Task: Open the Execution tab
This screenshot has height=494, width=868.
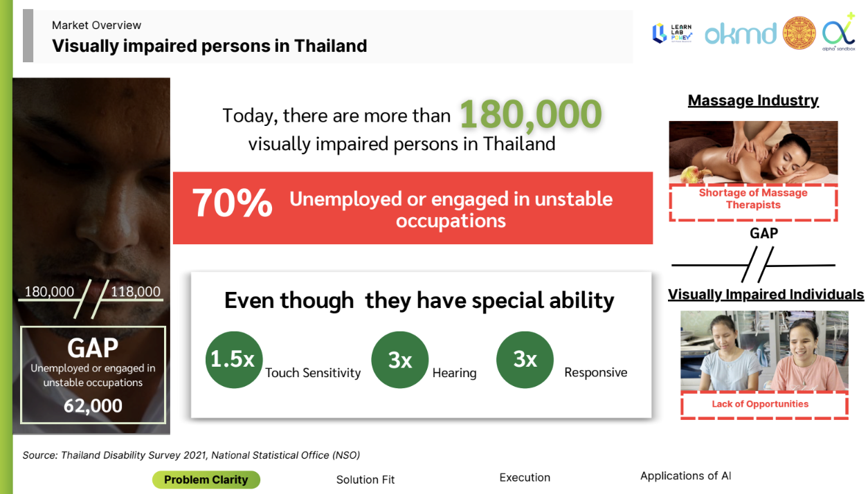Action: coord(525,477)
